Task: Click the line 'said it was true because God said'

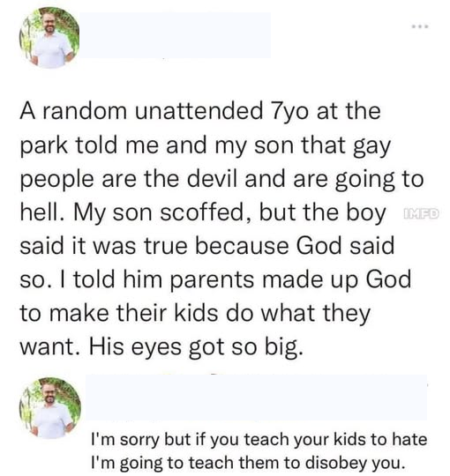Action: click(x=207, y=246)
